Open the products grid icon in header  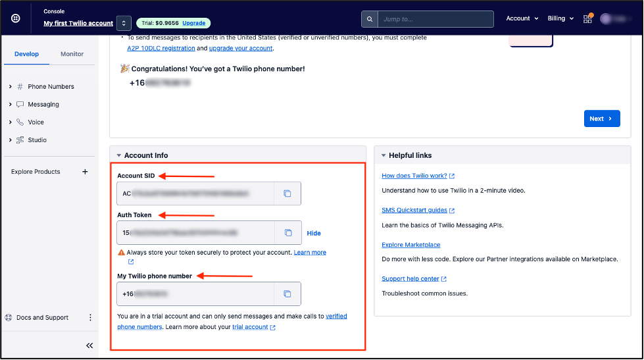pos(587,18)
